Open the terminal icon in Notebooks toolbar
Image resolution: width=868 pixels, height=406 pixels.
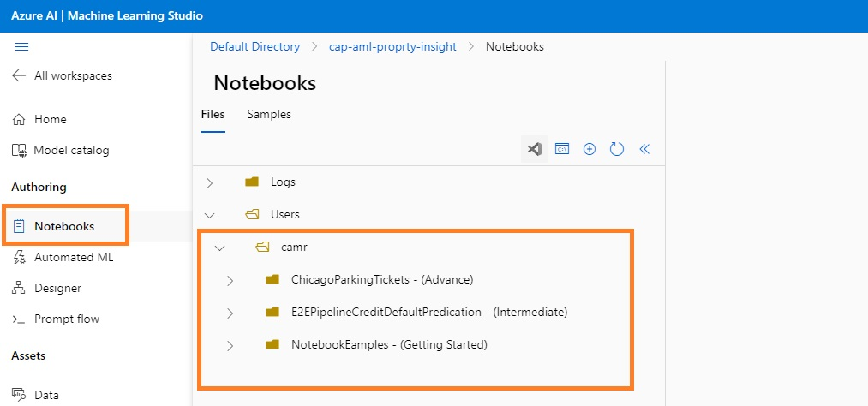click(x=562, y=149)
